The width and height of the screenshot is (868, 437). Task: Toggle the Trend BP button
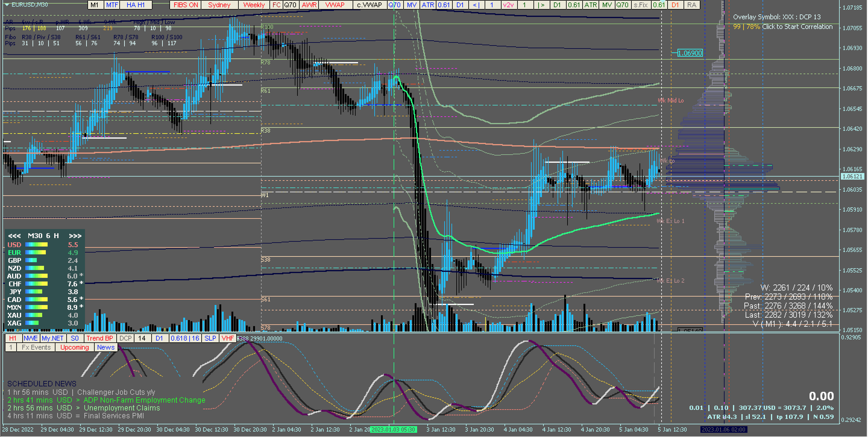[99, 338]
